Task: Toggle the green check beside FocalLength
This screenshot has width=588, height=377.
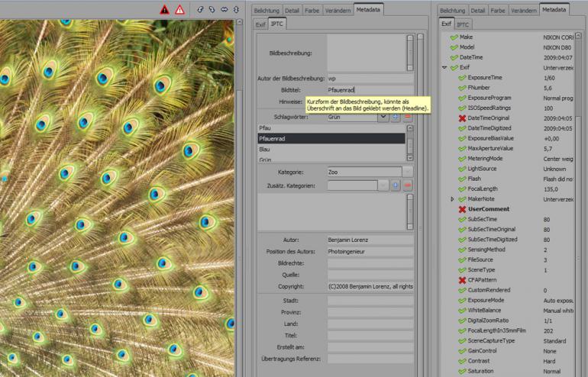Action: coord(462,188)
